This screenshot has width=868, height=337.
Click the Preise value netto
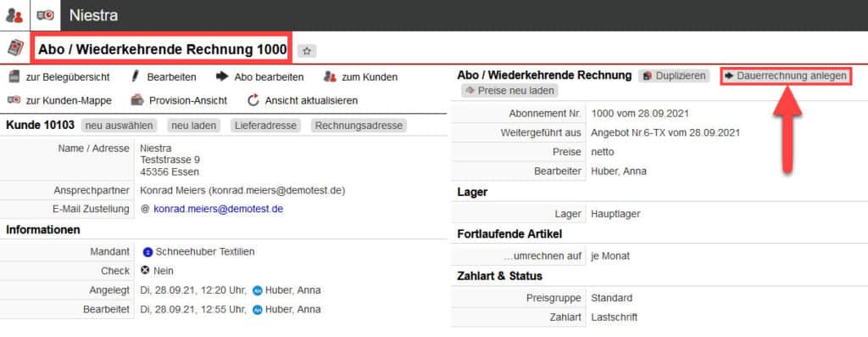[603, 152]
